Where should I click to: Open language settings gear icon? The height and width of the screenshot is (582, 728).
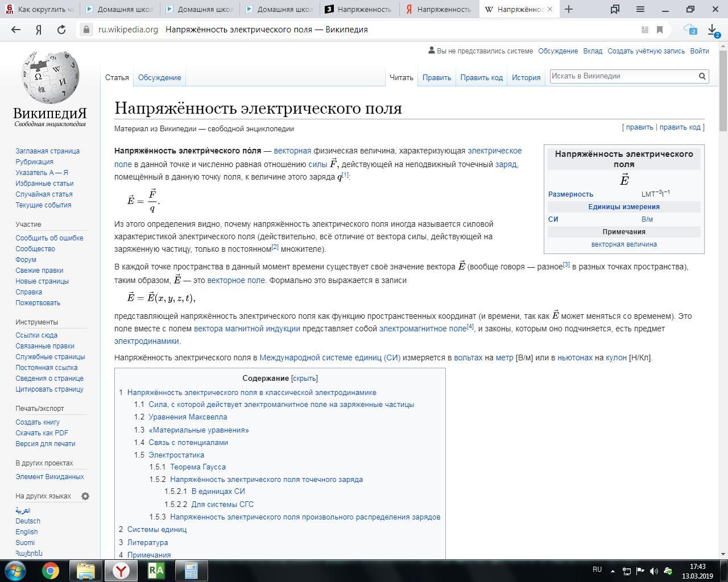click(85, 496)
